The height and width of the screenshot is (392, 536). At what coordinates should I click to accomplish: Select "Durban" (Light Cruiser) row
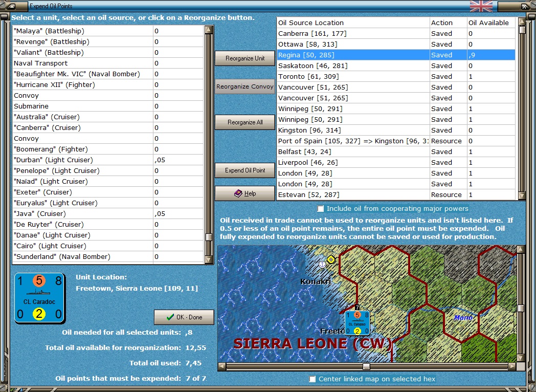108,160
